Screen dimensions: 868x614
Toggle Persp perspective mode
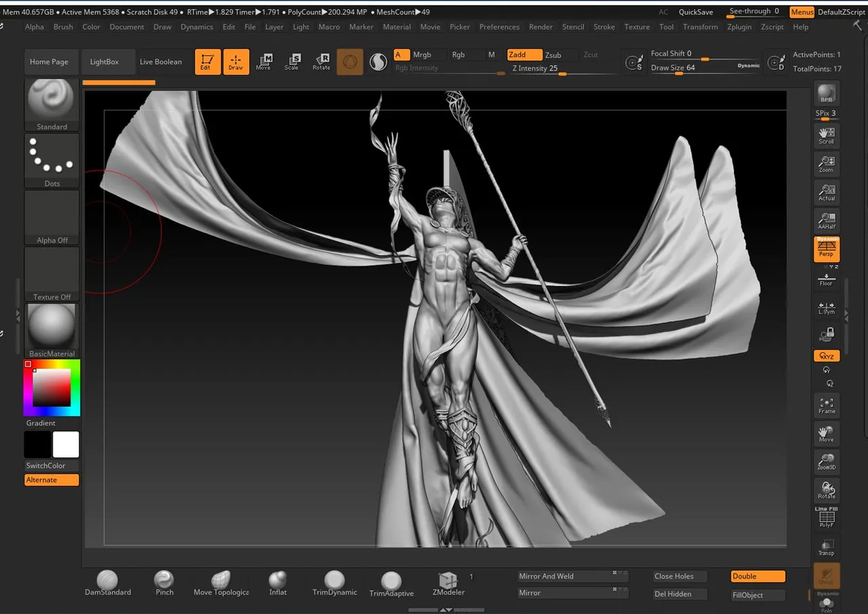(827, 249)
